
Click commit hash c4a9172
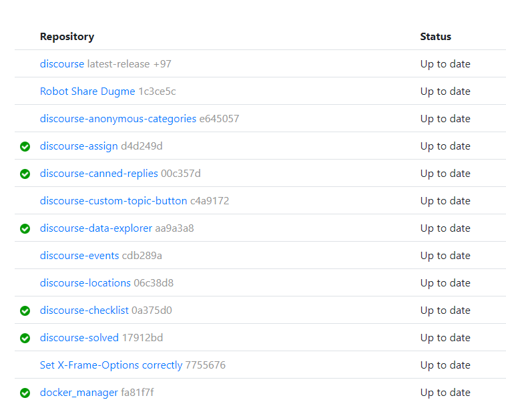[210, 201]
